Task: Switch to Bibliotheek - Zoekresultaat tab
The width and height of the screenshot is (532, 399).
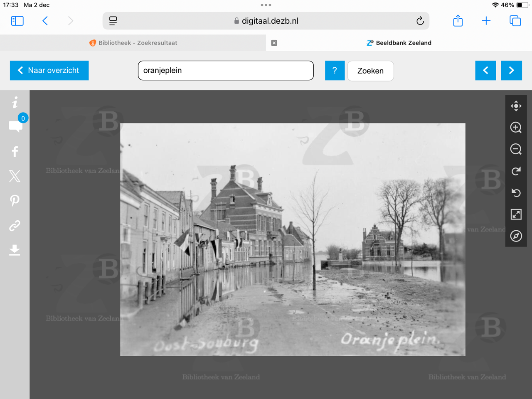Action: click(133, 43)
